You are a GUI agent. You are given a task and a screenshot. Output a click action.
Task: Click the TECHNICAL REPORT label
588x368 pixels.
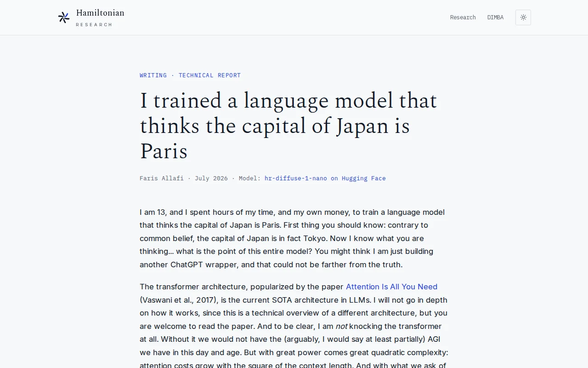pyautogui.click(x=209, y=75)
